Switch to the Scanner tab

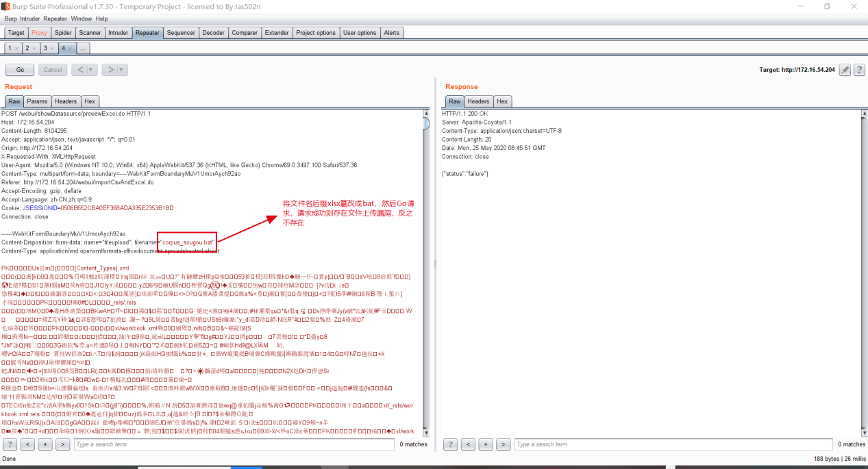point(90,33)
